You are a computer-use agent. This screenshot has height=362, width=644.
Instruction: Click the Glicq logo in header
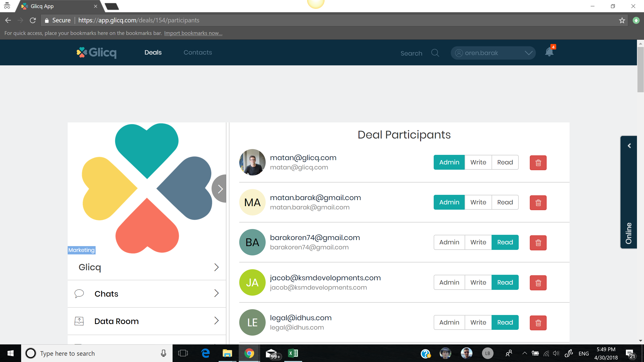(x=97, y=53)
